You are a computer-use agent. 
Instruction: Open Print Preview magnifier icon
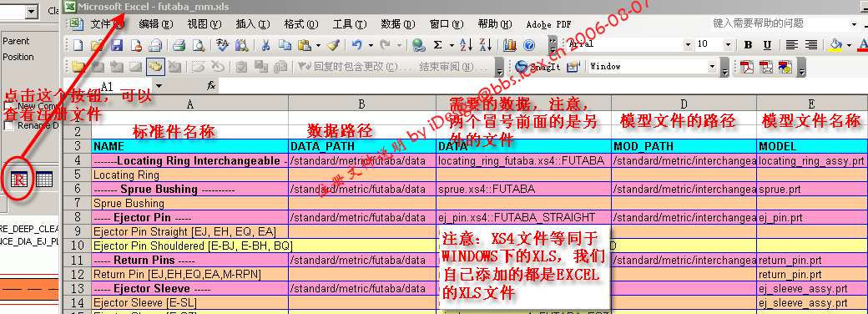(198, 45)
